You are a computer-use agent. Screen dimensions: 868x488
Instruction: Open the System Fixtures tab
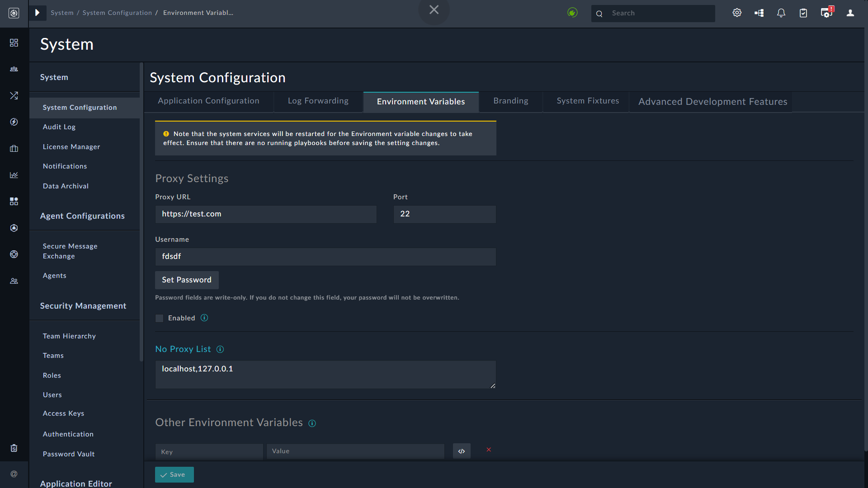588,101
